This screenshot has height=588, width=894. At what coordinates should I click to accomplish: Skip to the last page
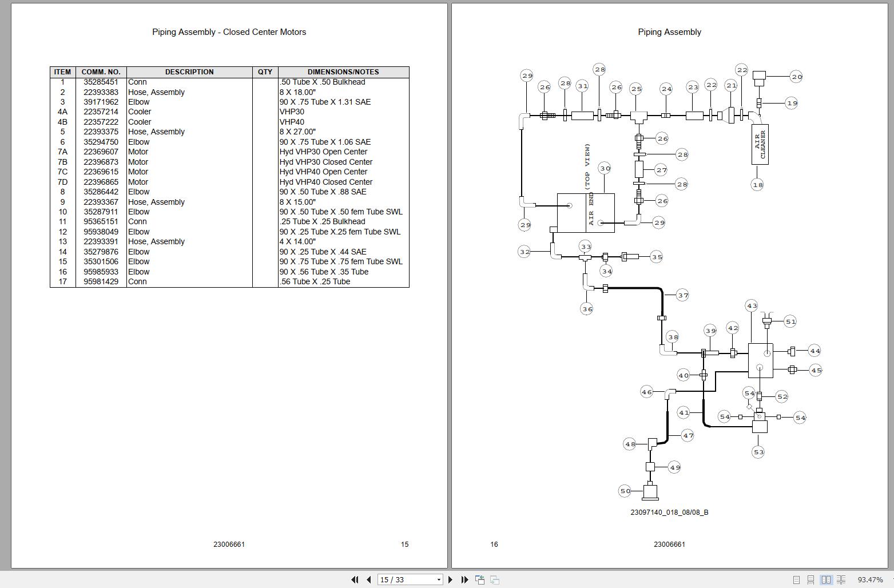point(464,579)
